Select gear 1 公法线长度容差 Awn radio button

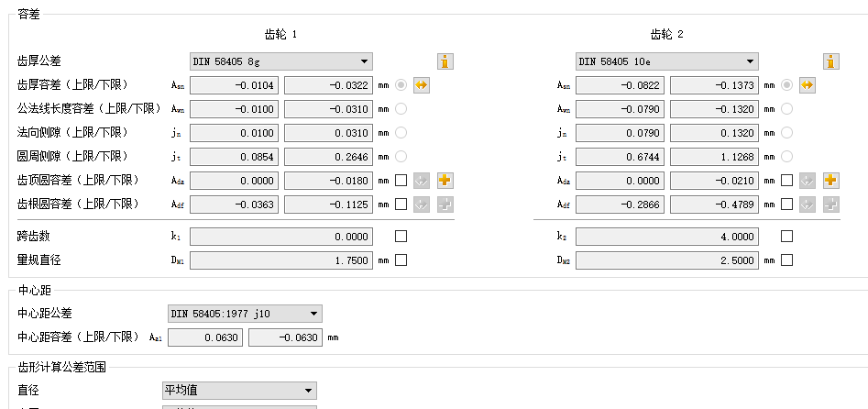(x=401, y=109)
